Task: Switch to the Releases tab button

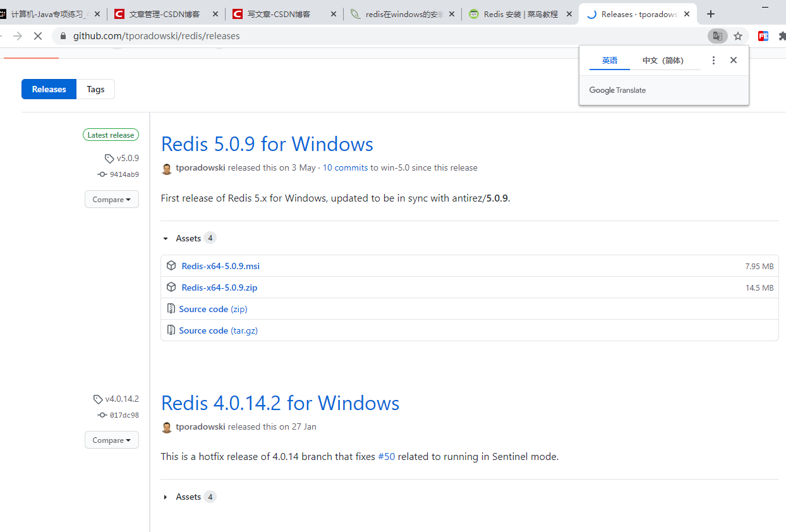Action: [x=49, y=89]
